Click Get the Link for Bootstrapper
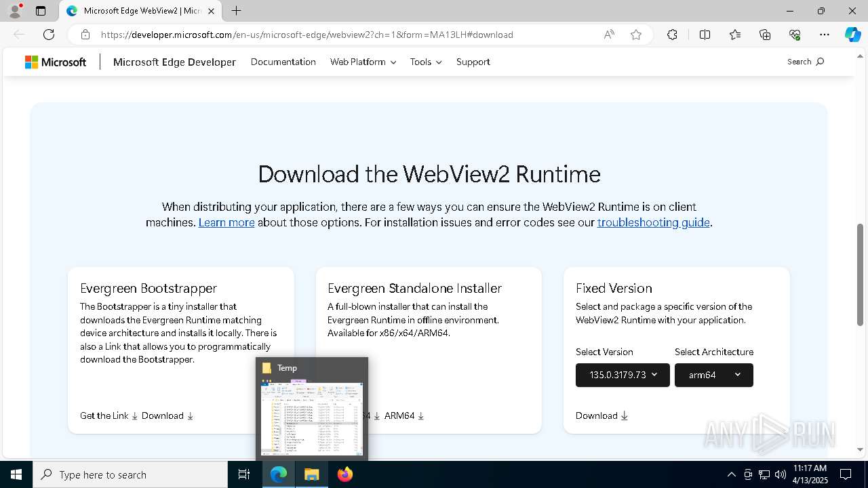 [108, 415]
